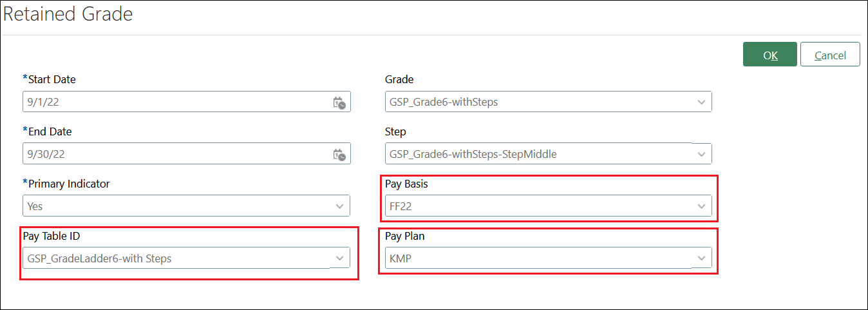
Task: Expand the Pay Plan dropdown arrow
Action: pyautogui.click(x=701, y=258)
